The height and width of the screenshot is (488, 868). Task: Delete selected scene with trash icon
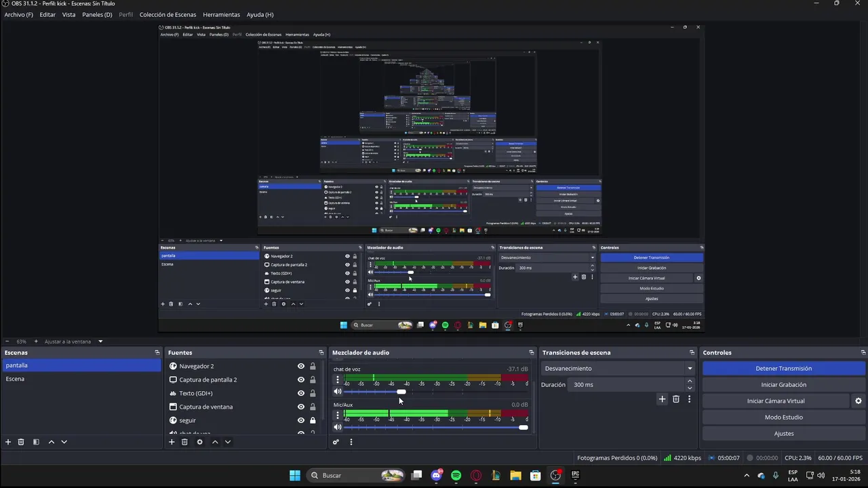point(21,442)
